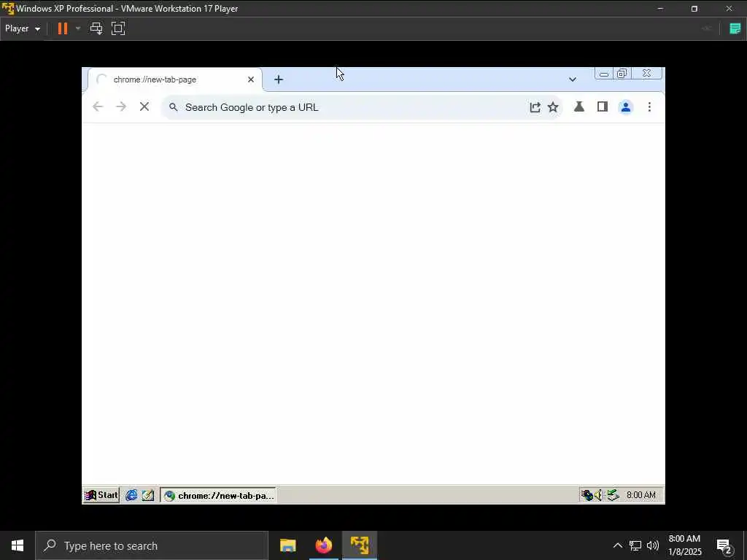The height and width of the screenshot is (560, 747).
Task: Open the Chrome profile avatar
Action: click(626, 107)
